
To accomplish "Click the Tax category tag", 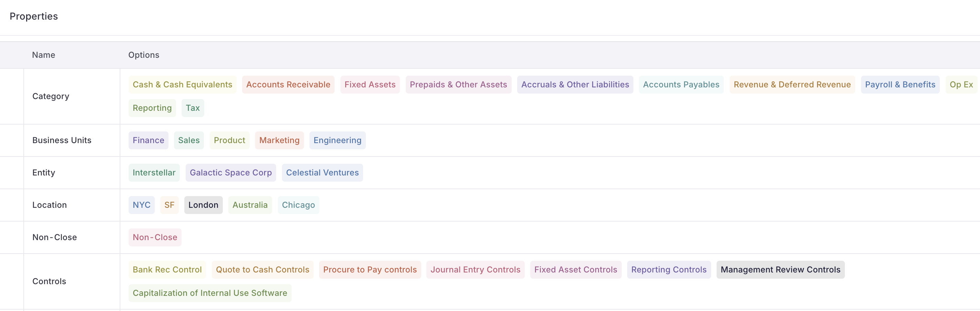I will tap(193, 108).
